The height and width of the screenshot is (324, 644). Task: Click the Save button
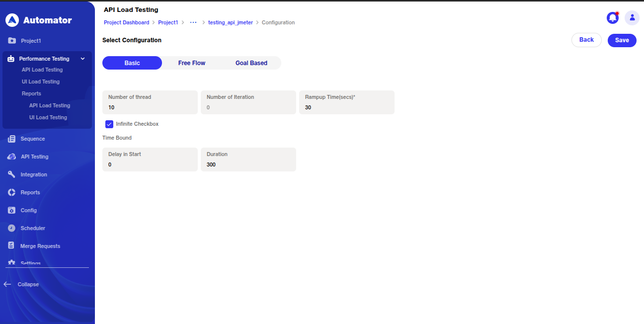[622, 40]
